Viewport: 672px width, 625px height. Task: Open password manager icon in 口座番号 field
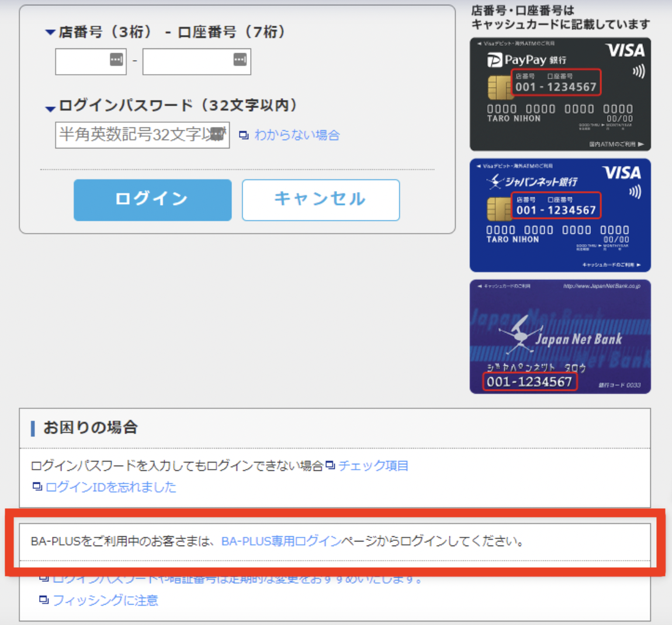pyautogui.click(x=240, y=59)
